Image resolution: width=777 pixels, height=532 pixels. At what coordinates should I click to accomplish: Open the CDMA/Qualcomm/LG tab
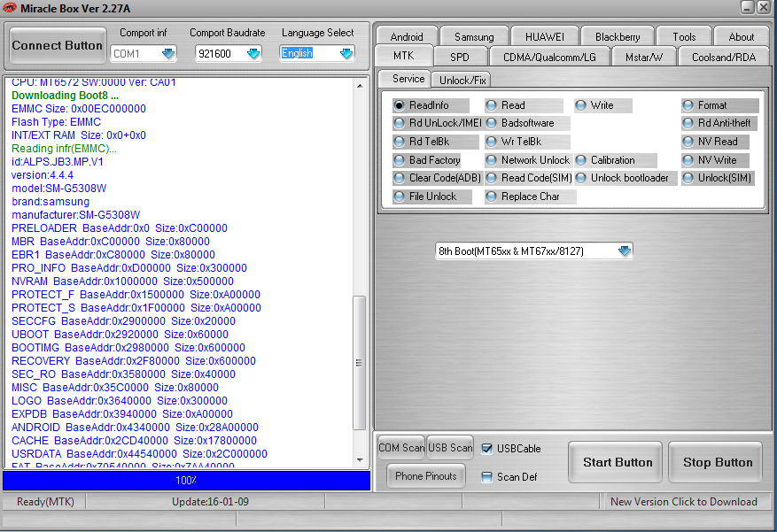pos(549,57)
